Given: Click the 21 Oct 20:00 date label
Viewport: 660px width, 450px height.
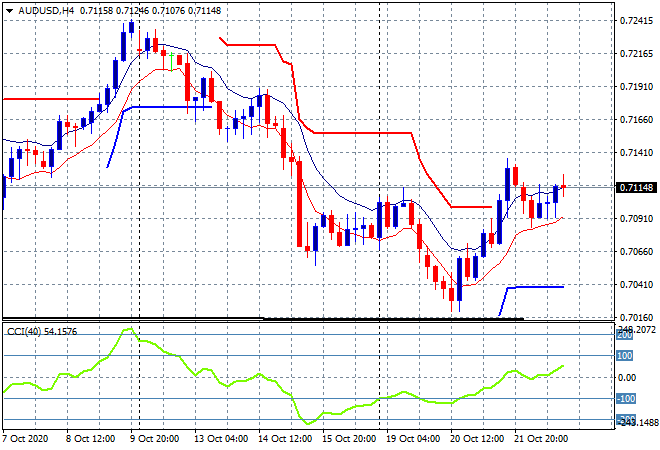Looking at the screenshot, I should click(541, 439).
